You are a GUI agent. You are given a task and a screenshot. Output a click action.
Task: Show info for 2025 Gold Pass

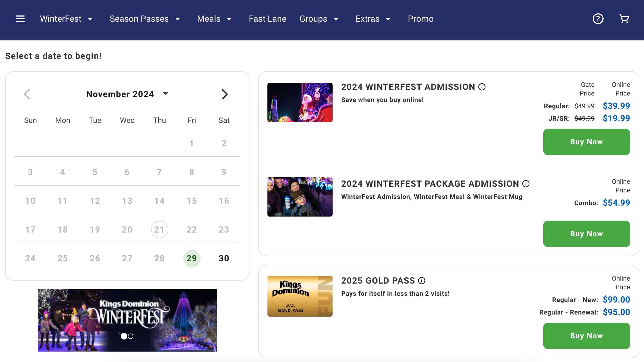pyautogui.click(x=422, y=281)
